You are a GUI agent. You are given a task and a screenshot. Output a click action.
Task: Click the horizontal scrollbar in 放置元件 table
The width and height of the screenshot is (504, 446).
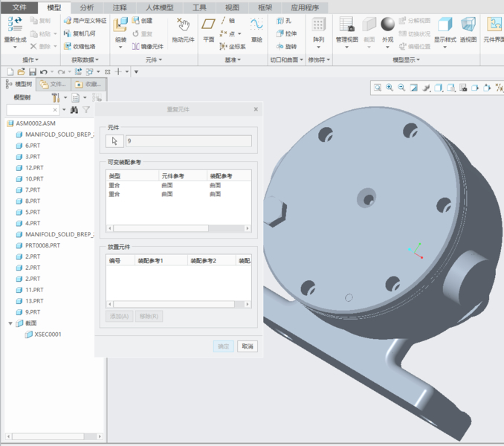coord(173,304)
